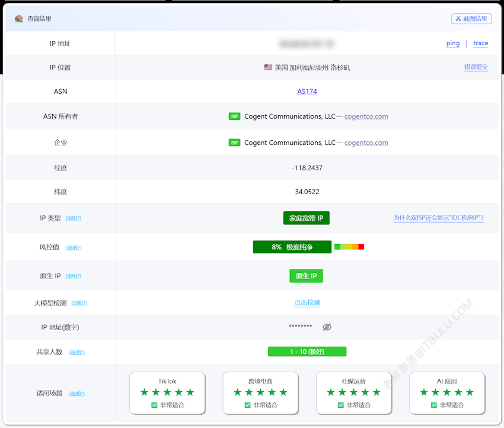Click 点击检测 to run model detection
This screenshot has width=504, height=428.
[307, 303]
